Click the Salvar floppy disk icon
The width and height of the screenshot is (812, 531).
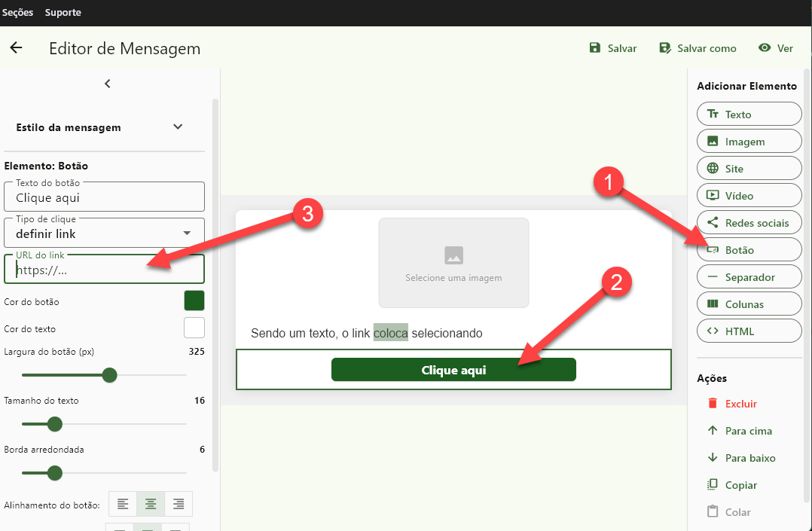595,48
